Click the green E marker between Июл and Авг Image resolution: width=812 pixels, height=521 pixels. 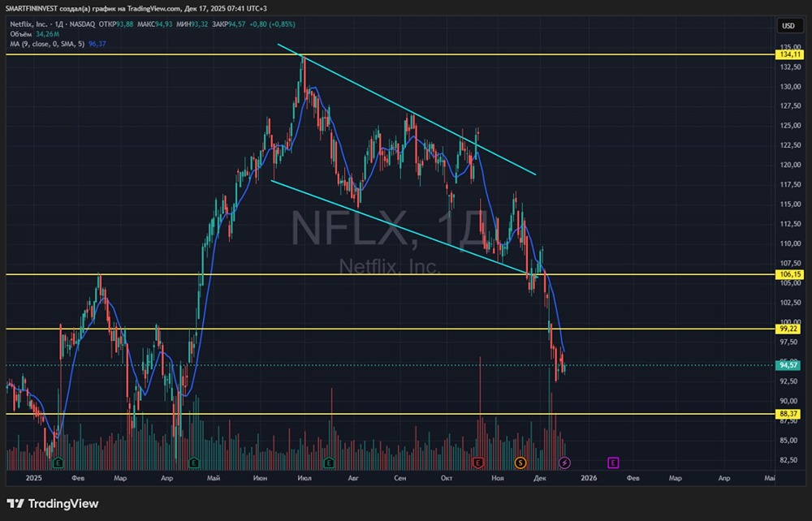[329, 463]
